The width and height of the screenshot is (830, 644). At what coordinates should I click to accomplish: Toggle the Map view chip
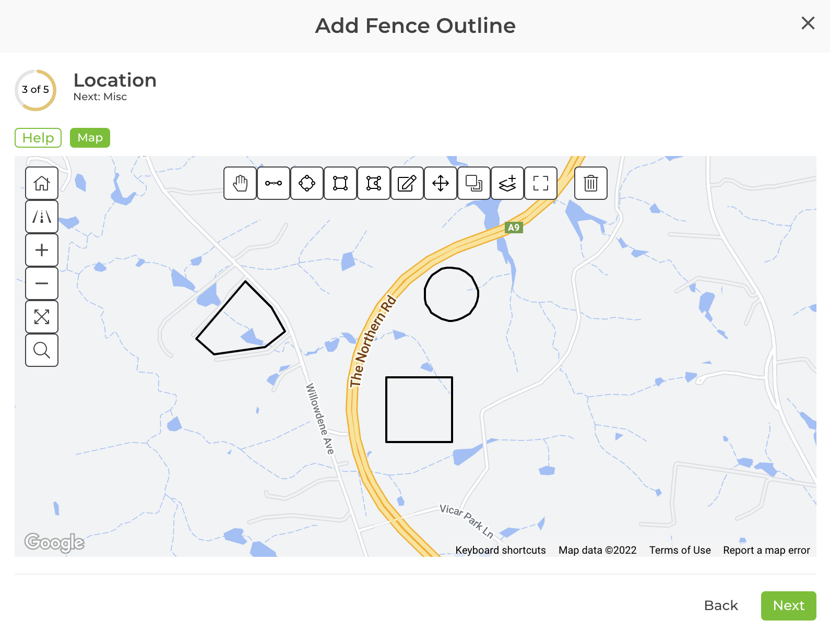[89, 138]
